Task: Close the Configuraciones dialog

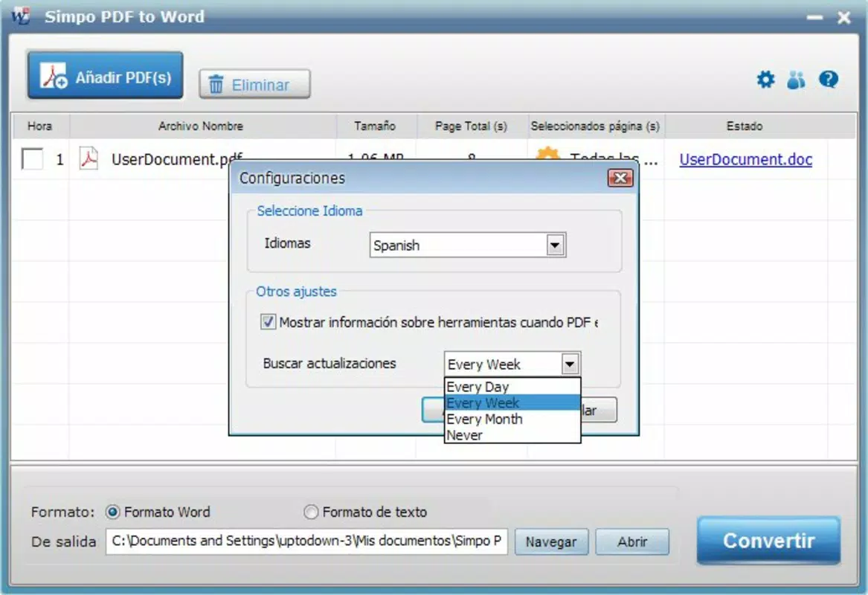Action: coord(620,178)
